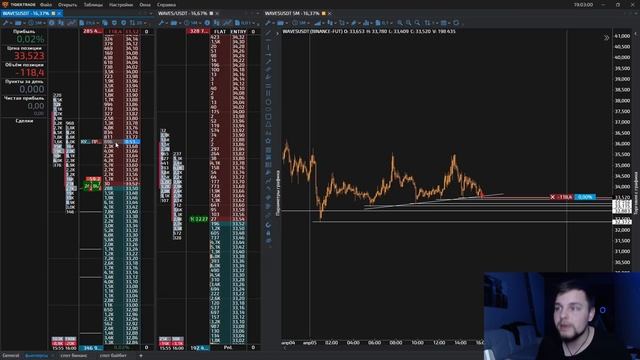640x360 pixels.
Task: Click the Сделки section header
Action: (x=24, y=121)
